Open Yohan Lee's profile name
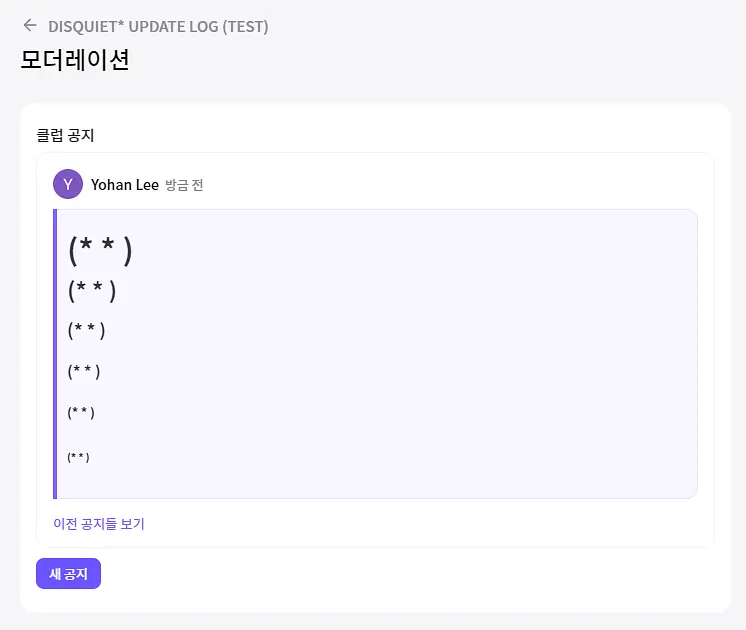This screenshot has height=630, width=746. click(x=125, y=185)
